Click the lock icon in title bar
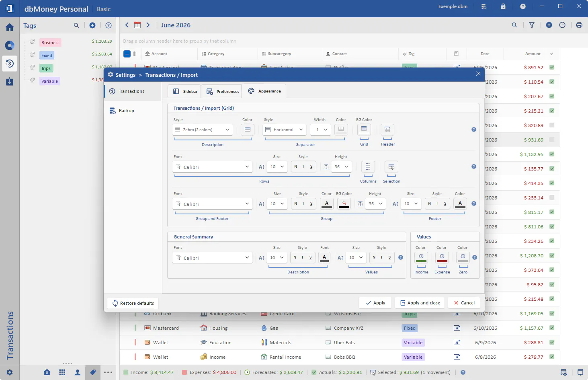588x380 pixels. (503, 6)
